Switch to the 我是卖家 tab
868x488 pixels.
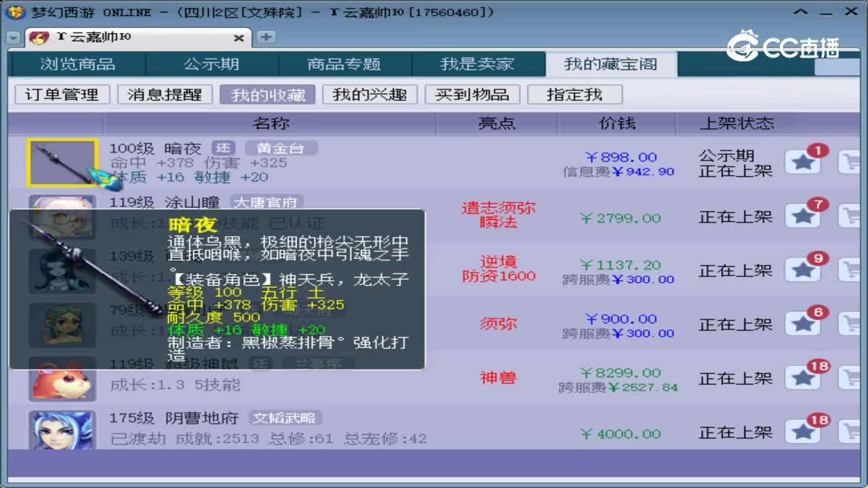pos(477,64)
